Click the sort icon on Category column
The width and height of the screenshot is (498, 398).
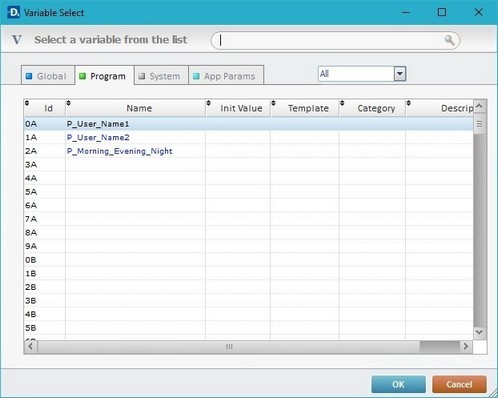coord(342,103)
